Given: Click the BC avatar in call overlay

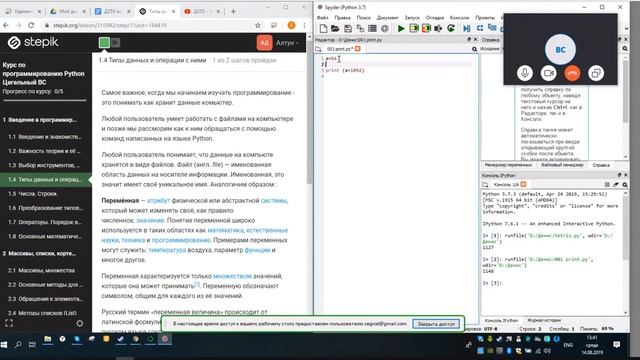Looking at the screenshot, I should (560, 50).
